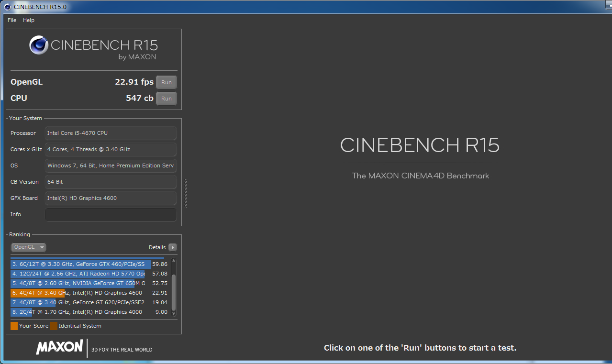
Task: Click the panel splitter grip handle
Action: click(186, 194)
